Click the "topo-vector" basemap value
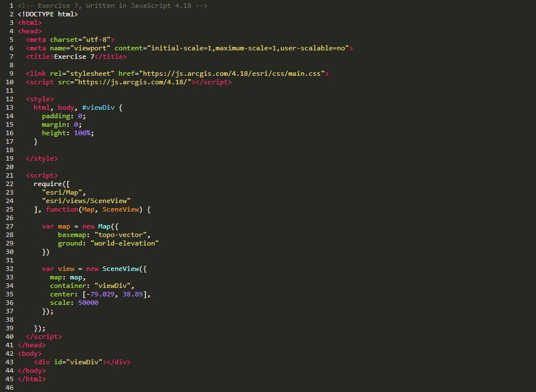This screenshot has width=536, height=392. pyautogui.click(x=122, y=235)
